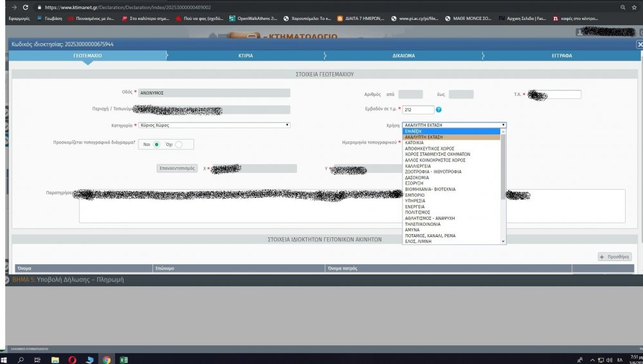Open Chrome from the Windows taskbar
Screen dimensions: 643x364
[x=107, y=359]
